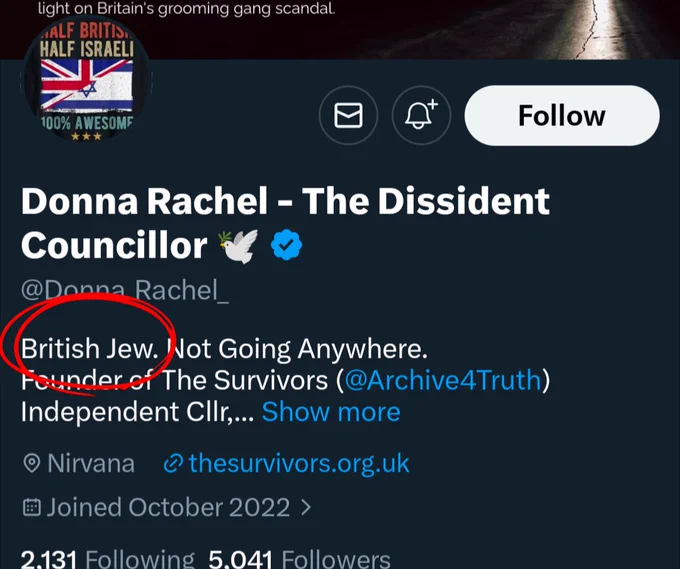Click the Nirvana location pin icon
This screenshot has height=569, width=680.
coord(31,463)
